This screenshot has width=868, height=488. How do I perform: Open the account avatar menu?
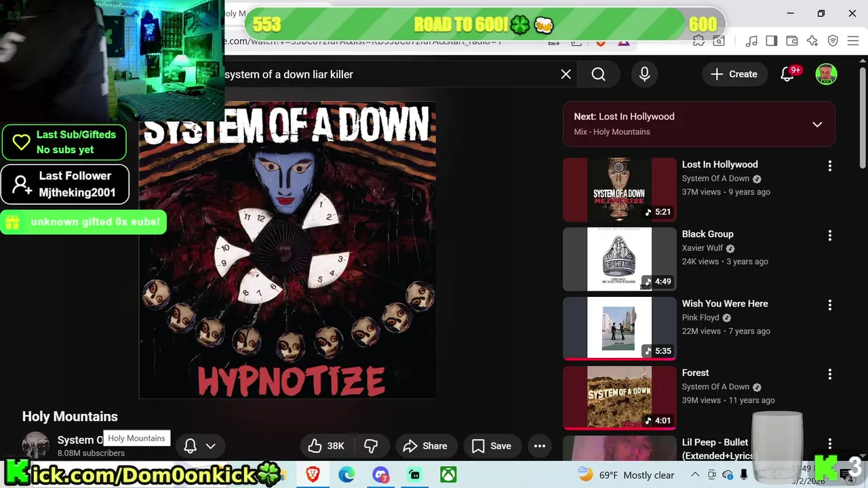(826, 75)
